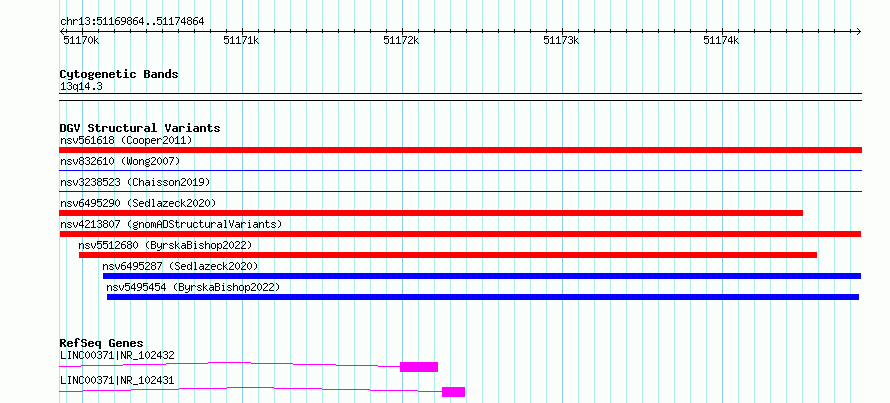This screenshot has height=403, width=890.
Task: Click the ruler's left arrowhead
Action: 62,31
